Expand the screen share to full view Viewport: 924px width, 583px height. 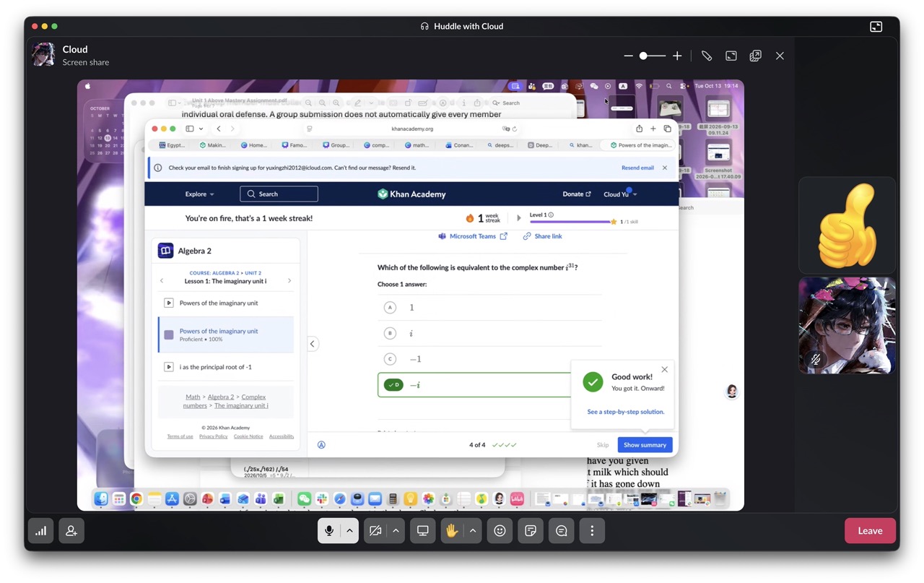coord(731,56)
